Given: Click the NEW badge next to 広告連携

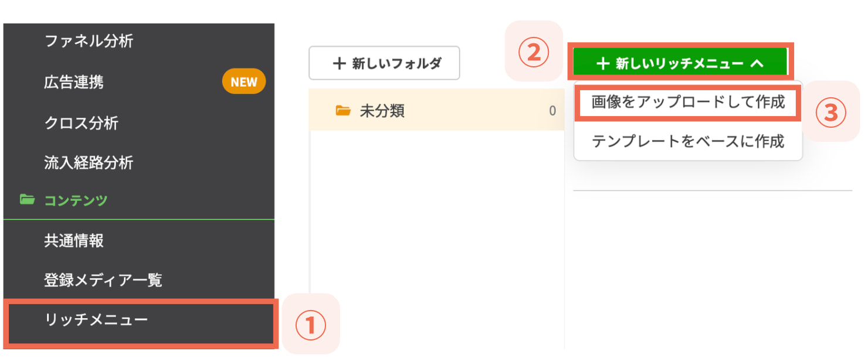Looking at the screenshot, I should pyautogui.click(x=243, y=81).
